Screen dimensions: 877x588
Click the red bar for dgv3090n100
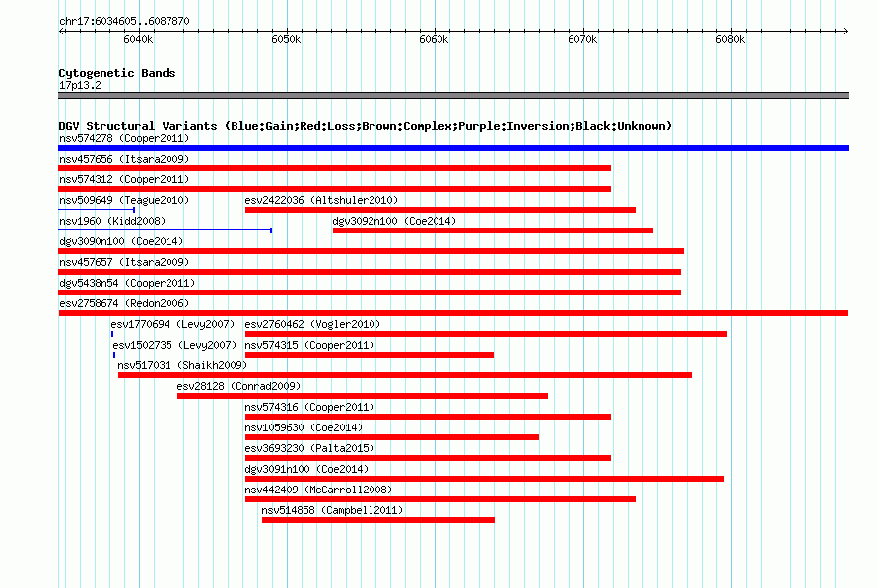(371, 251)
